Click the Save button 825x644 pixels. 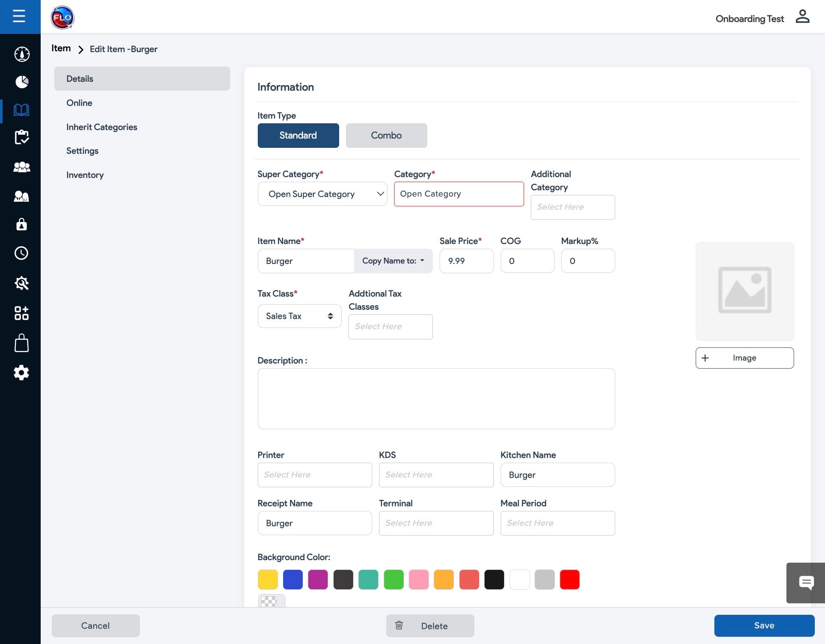[764, 626]
